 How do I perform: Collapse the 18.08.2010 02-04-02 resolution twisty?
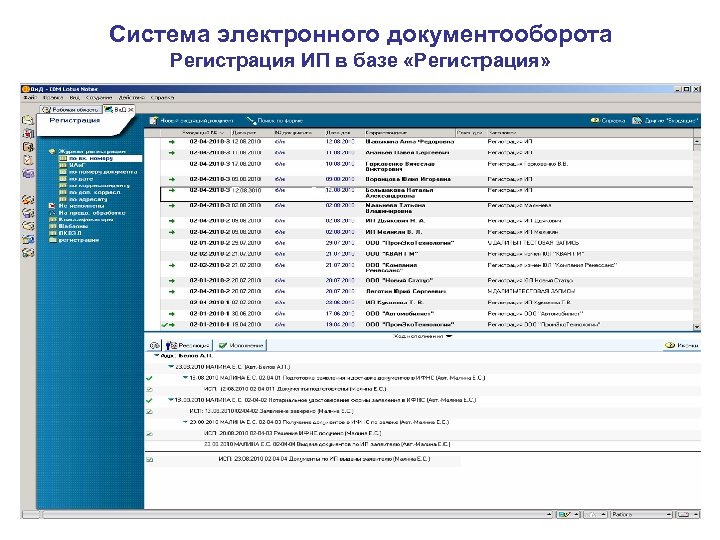(171, 400)
